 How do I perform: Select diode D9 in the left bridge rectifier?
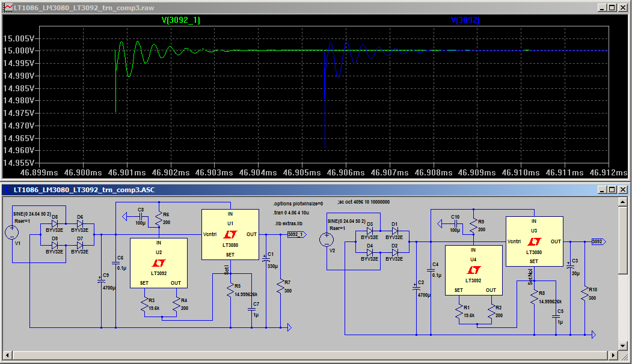[55, 245]
